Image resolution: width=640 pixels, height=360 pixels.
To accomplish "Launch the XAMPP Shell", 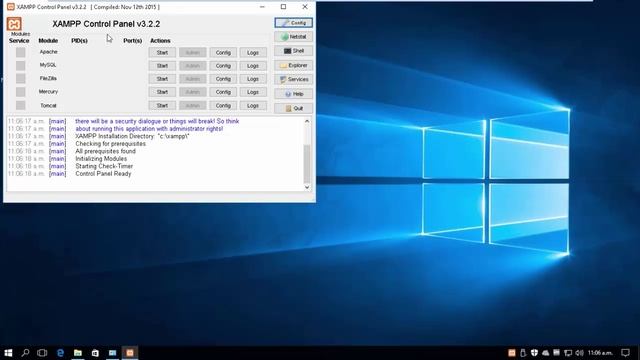I will pyautogui.click(x=293, y=51).
